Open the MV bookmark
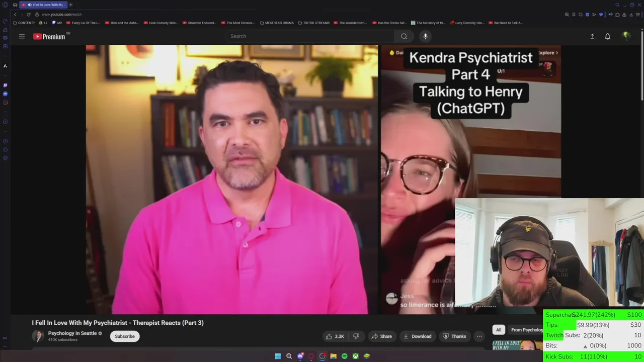The width and height of the screenshot is (644, 362). pos(57,23)
